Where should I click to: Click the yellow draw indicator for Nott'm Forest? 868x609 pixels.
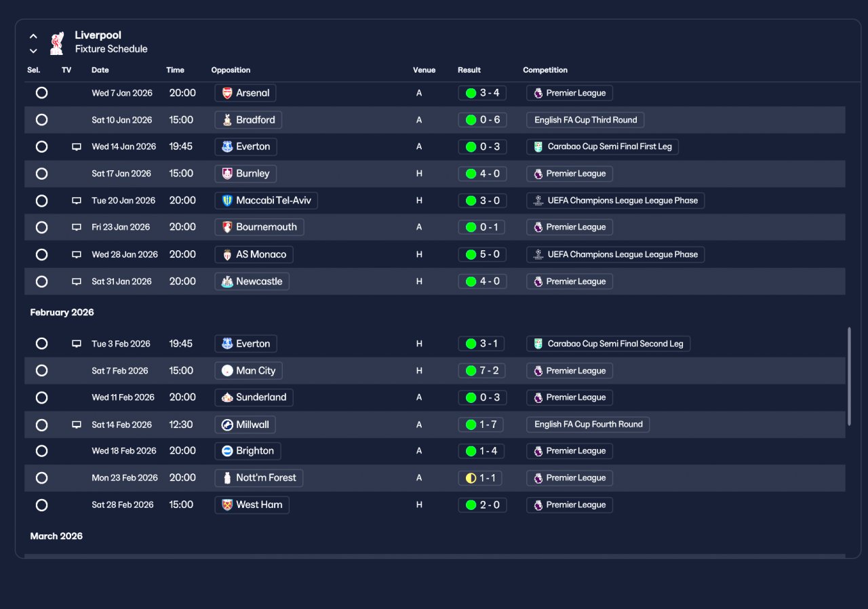pos(471,478)
